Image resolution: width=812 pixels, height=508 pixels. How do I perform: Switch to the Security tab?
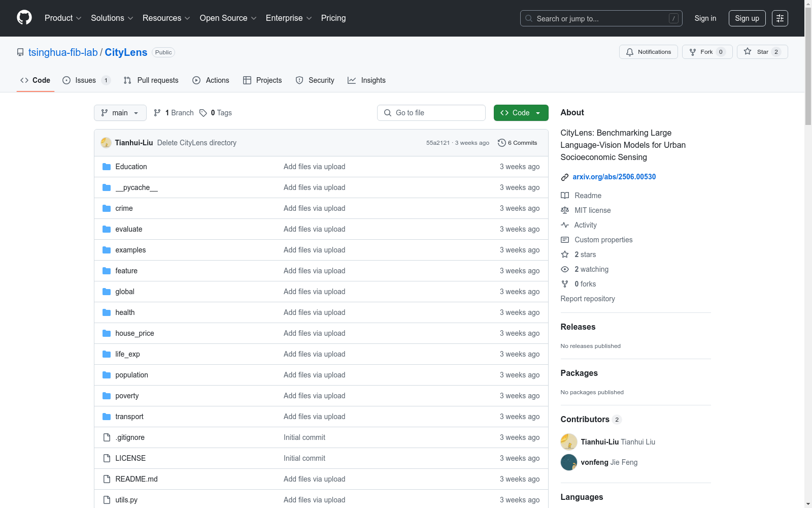(315, 80)
